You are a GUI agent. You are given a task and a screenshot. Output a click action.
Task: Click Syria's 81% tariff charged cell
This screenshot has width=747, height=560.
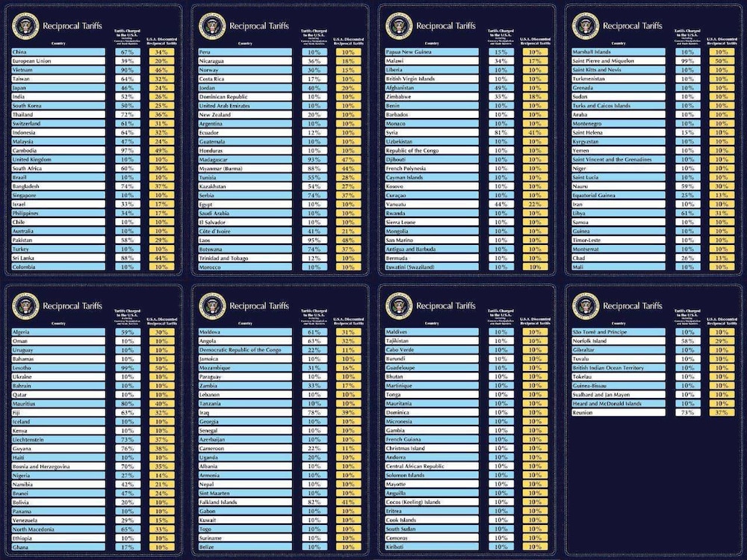(x=500, y=132)
